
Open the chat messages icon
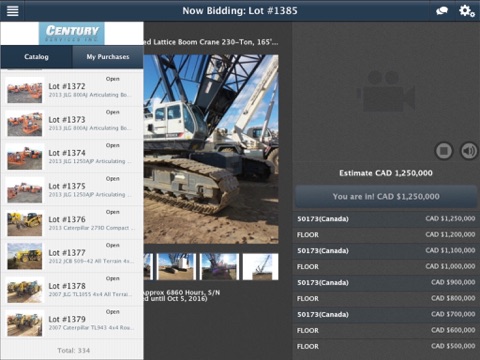pyautogui.click(x=442, y=11)
